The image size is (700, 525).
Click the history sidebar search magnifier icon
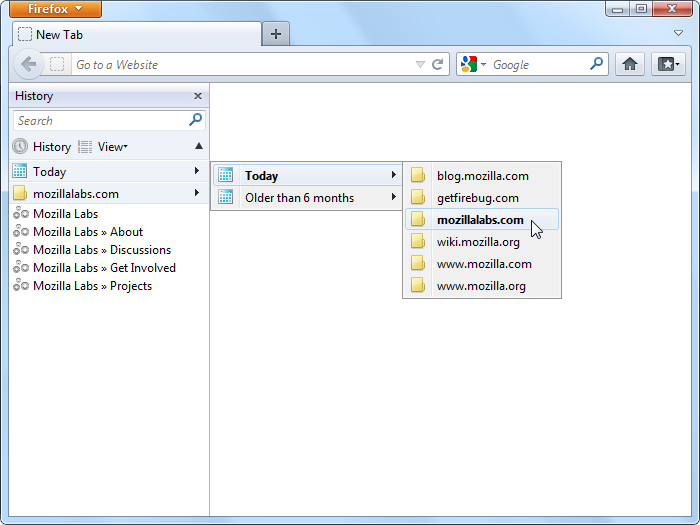tap(196, 120)
